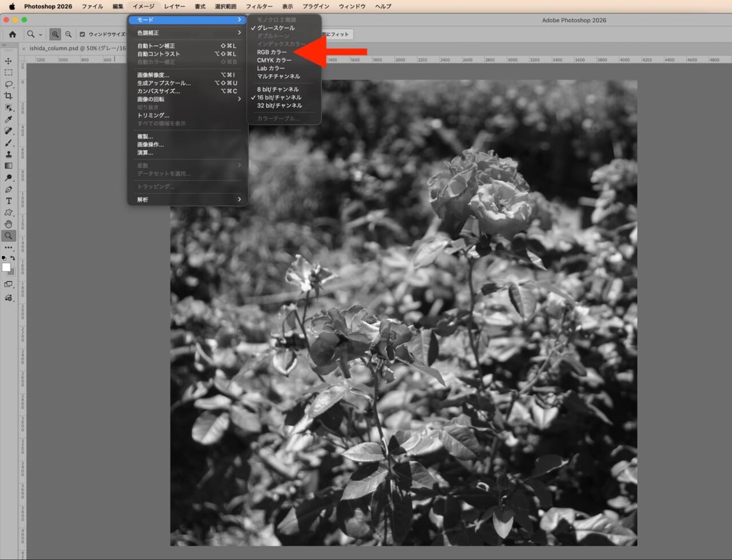Screen dimensions: 732x560
Task: Open the ファイル menu
Action: coord(92,6)
